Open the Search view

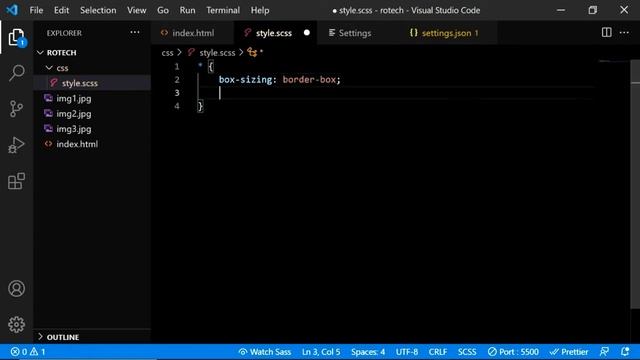[x=16, y=73]
